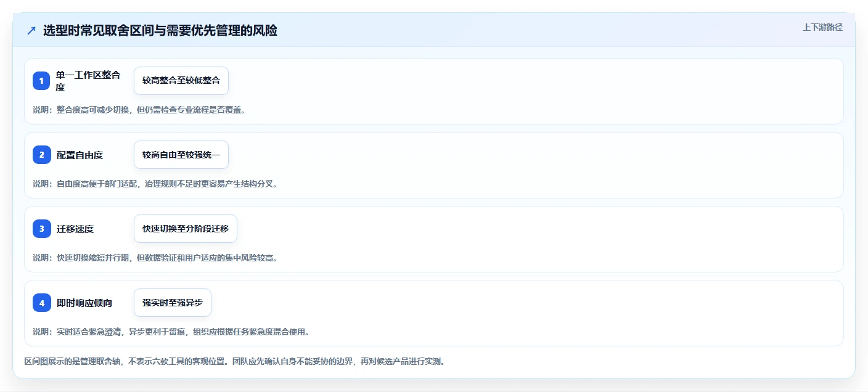868x392 pixels.
Task: Click the number 3 badge for 迁移速度
Action: pos(41,229)
